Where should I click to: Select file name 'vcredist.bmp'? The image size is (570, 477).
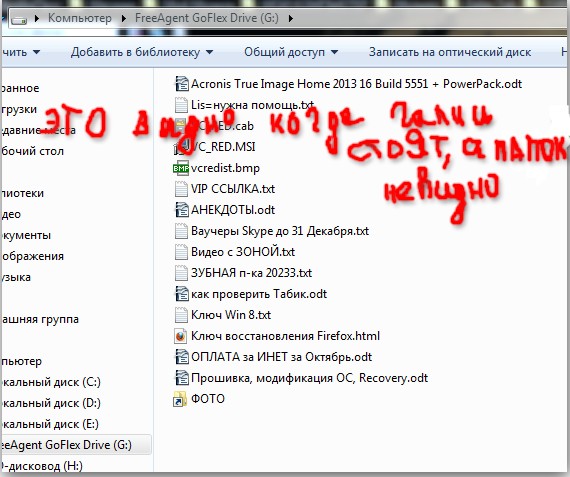[225, 168]
